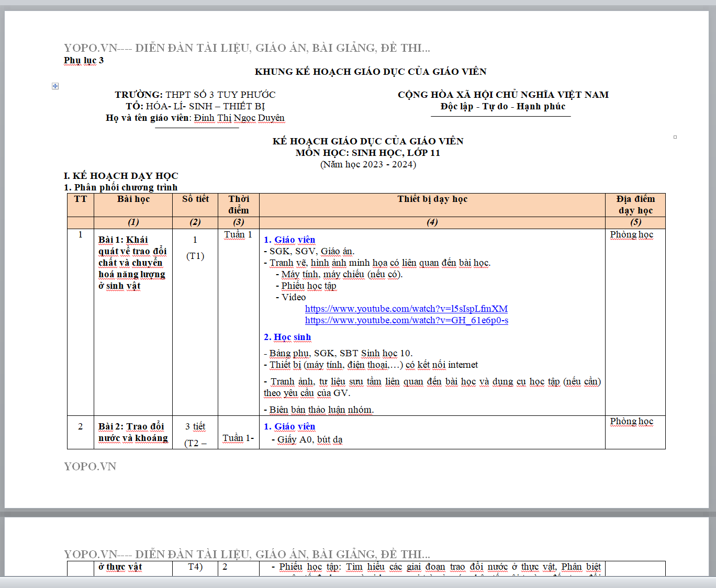
Task: Click the "Thời điểm" column header
Action: click(x=239, y=205)
